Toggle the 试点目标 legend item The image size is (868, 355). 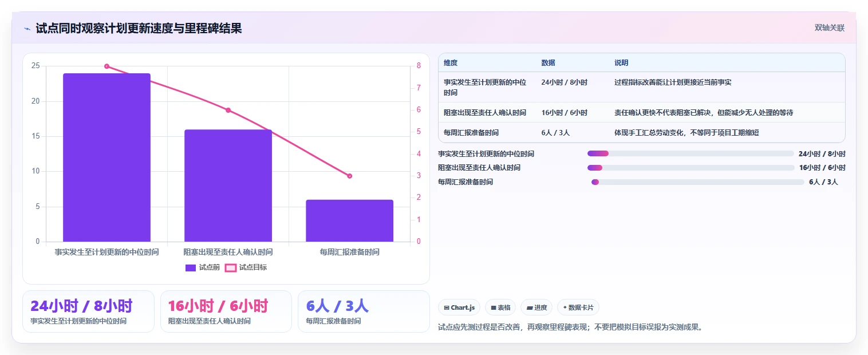246,267
